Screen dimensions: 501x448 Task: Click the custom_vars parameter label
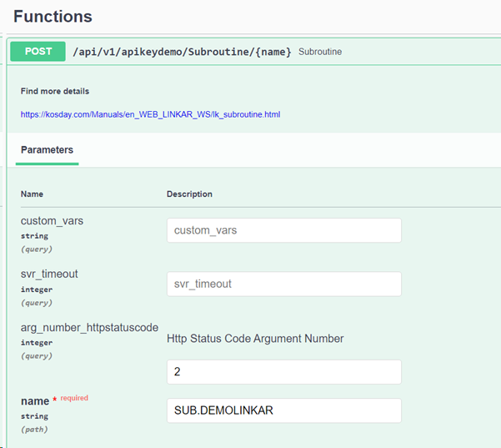[52, 221]
